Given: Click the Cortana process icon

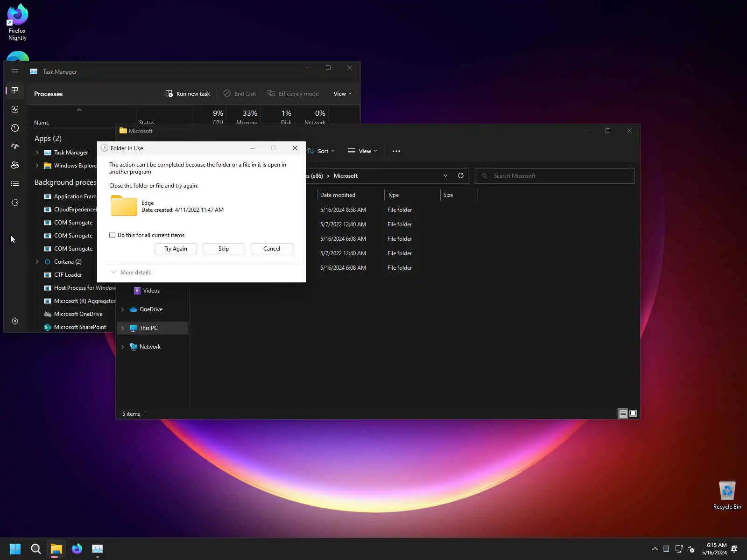Looking at the screenshot, I should pyautogui.click(x=47, y=262).
